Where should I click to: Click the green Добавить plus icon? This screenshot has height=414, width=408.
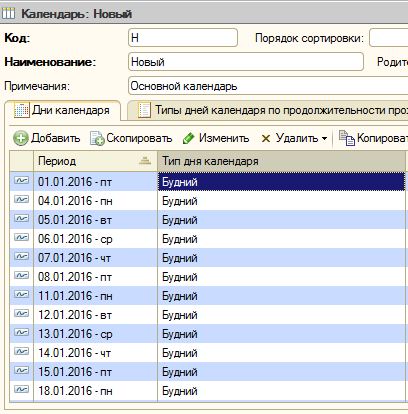point(21,138)
